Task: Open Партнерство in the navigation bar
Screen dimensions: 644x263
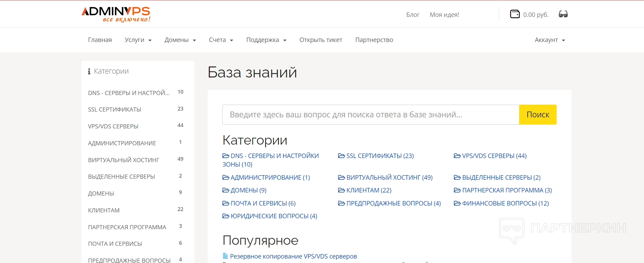Action: pos(374,40)
